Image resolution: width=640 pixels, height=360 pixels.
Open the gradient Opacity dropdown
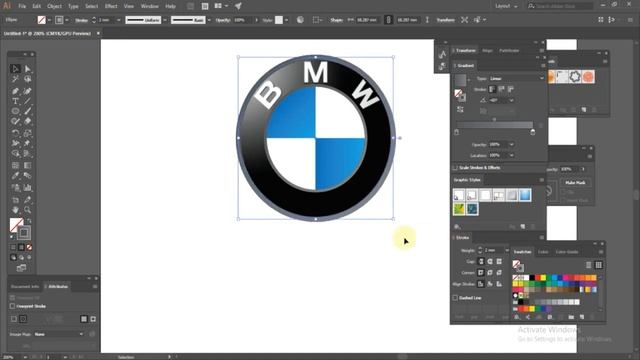(x=511, y=145)
